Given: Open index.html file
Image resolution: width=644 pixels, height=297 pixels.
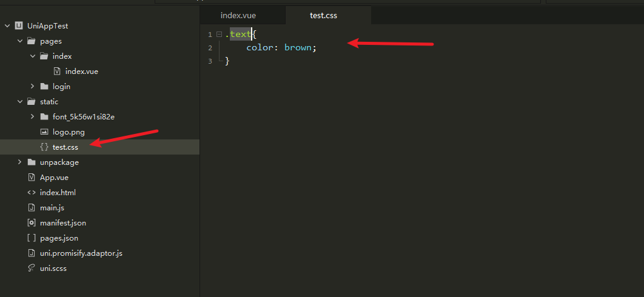Looking at the screenshot, I should pyautogui.click(x=58, y=192).
